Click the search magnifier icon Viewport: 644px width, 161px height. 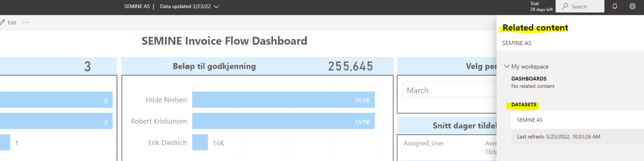(566, 6)
